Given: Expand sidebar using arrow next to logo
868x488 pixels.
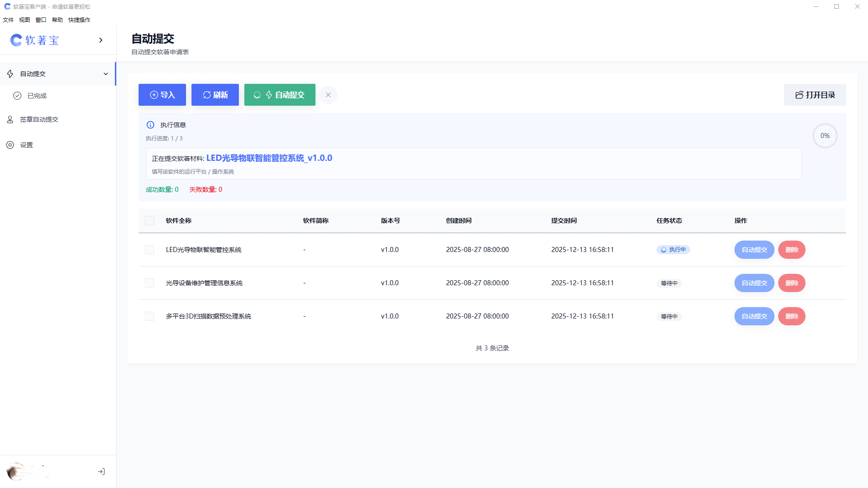Looking at the screenshot, I should pyautogui.click(x=101, y=40).
